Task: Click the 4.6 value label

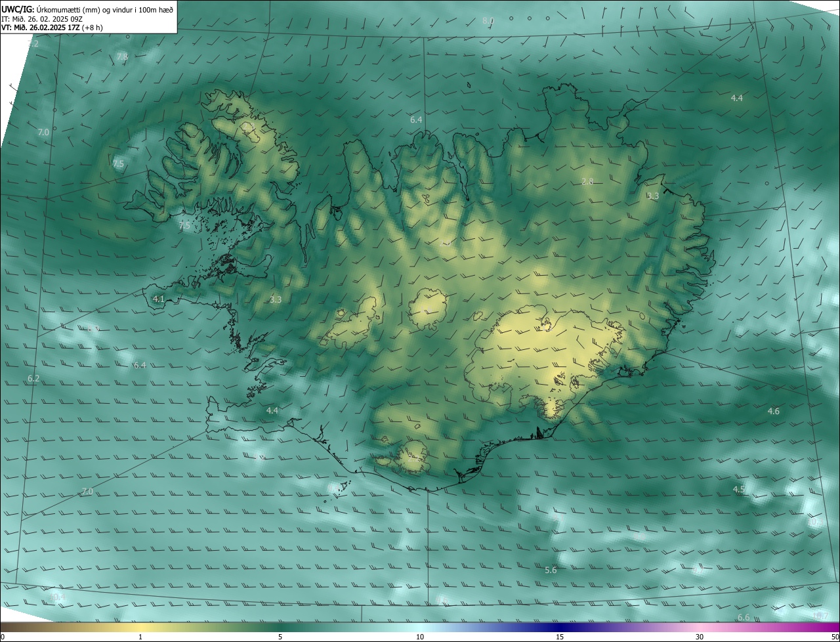Action: click(x=774, y=411)
